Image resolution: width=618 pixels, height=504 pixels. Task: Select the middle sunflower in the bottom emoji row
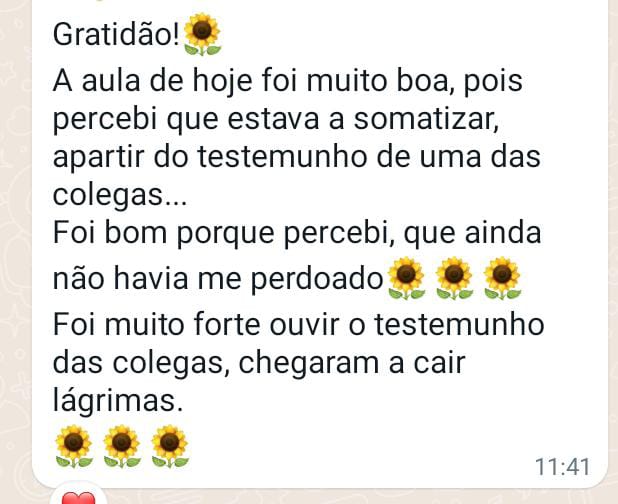122,446
